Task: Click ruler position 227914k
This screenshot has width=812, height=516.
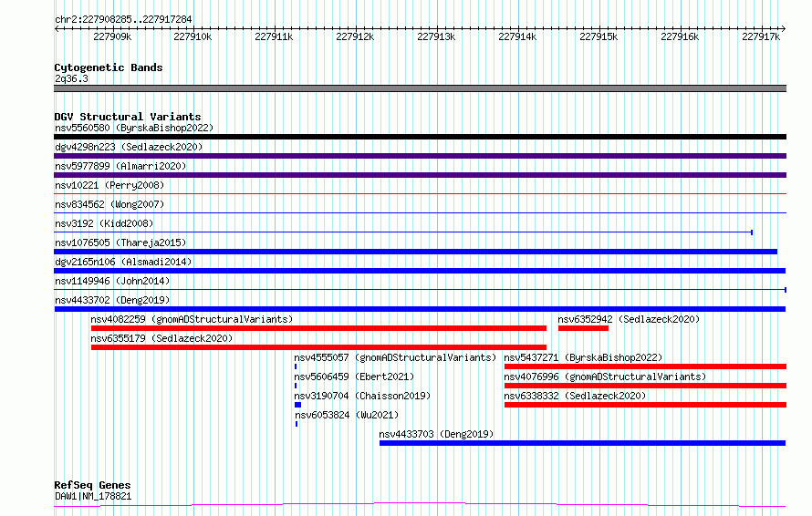Action: point(517,36)
